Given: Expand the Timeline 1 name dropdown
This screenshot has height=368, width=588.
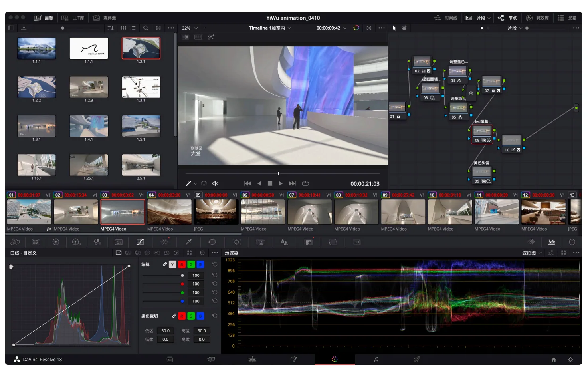Looking at the screenshot, I should click(270, 28).
